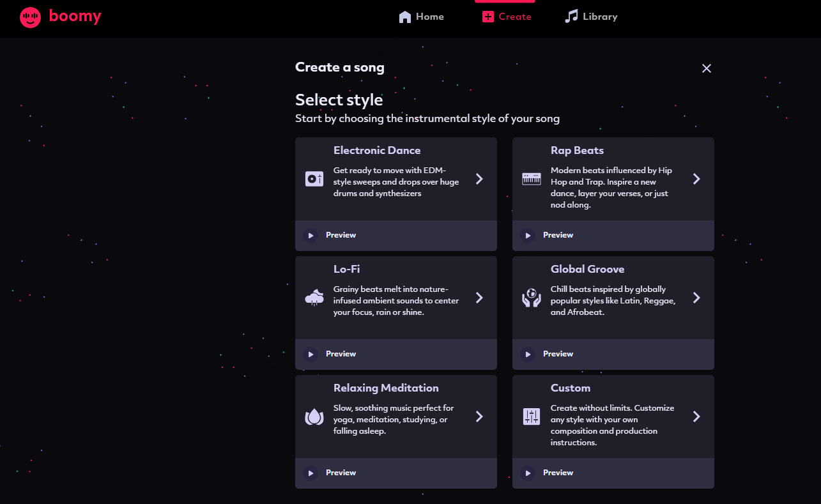
Task: Click the Lo-Fi rain cloud icon
Action: 314,298
